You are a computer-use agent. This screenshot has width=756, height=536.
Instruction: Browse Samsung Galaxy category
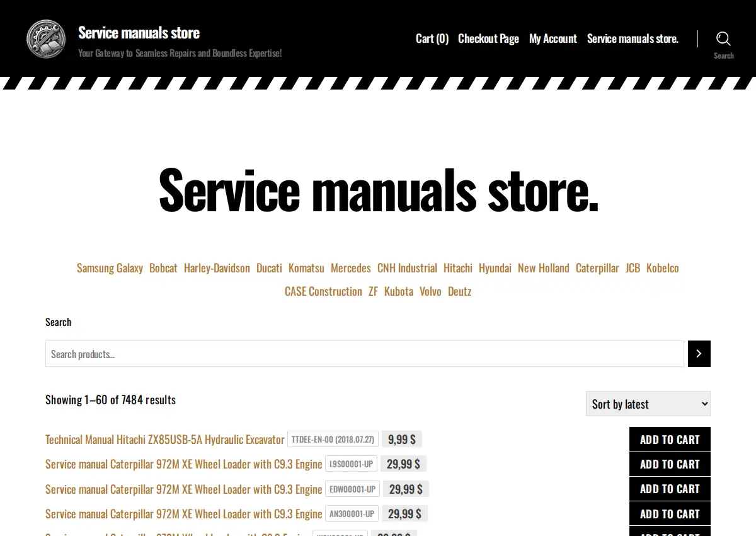point(110,268)
